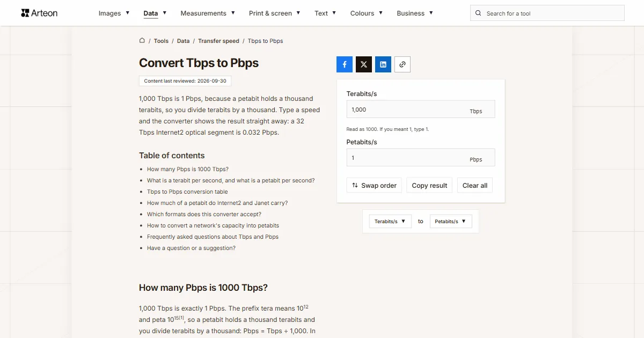Open the Petabits/s target unit dropdown

point(451,221)
